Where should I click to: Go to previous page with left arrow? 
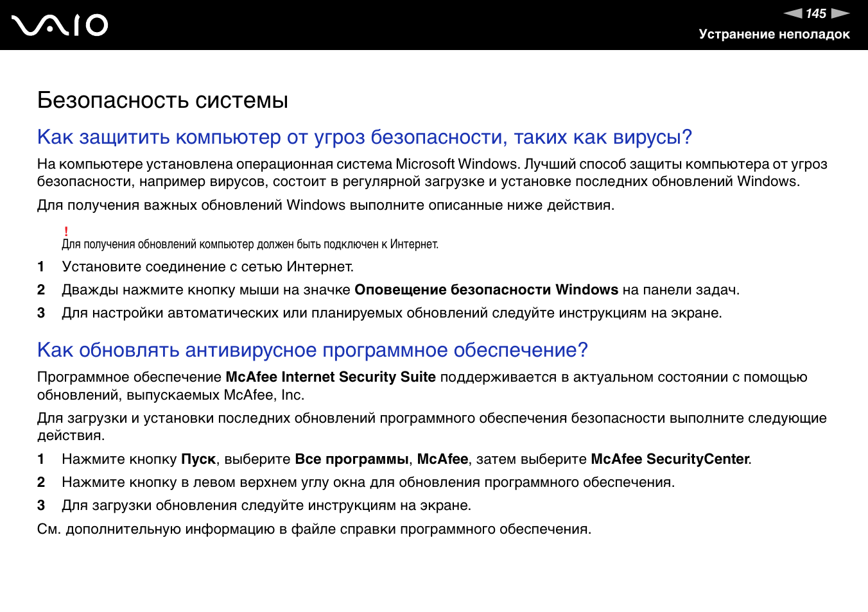tap(793, 13)
